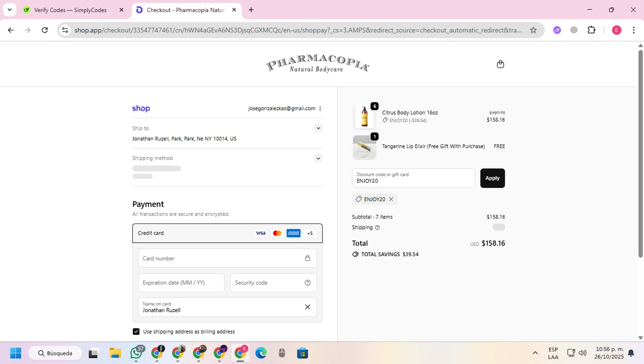Click the Discount code or gift card field
The width and height of the screenshot is (644, 364).
pyautogui.click(x=413, y=178)
